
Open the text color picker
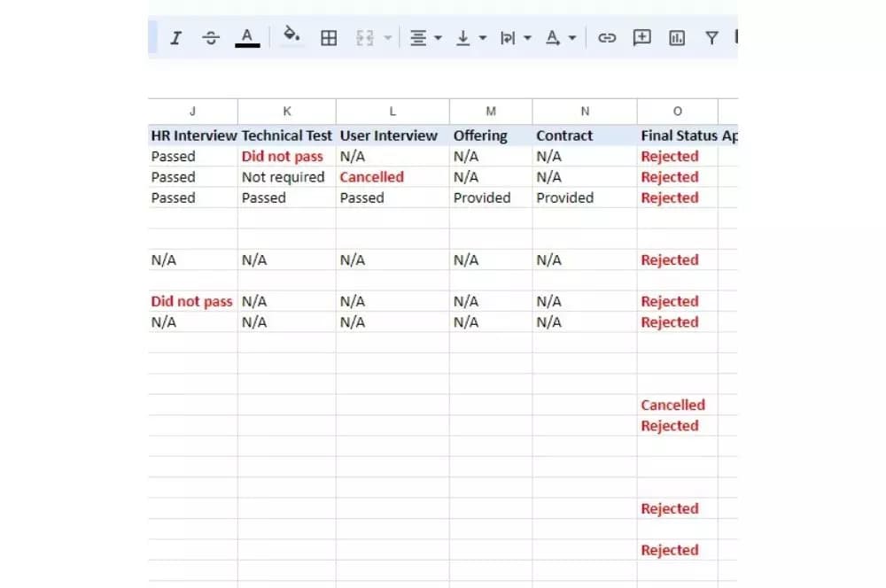tap(247, 37)
